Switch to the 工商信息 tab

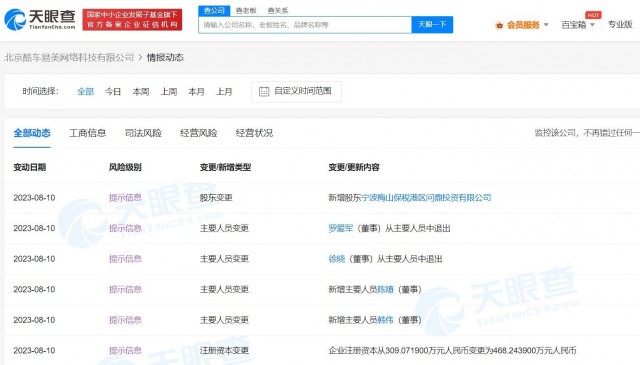[87, 133]
